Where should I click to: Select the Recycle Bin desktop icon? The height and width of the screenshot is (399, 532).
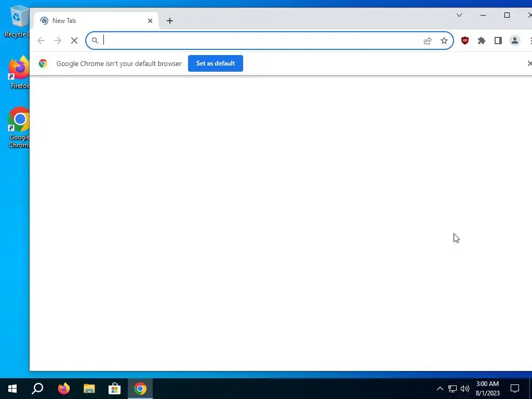click(x=17, y=21)
